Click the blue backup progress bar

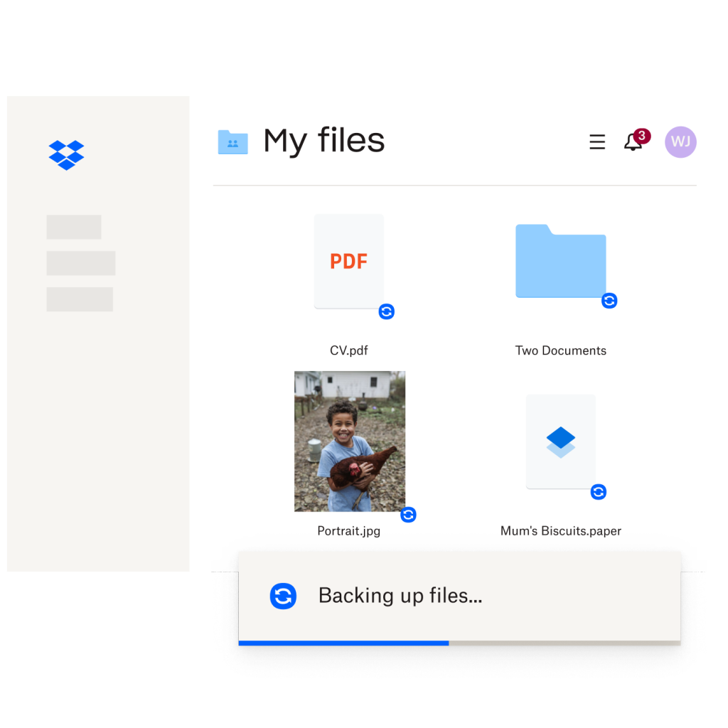[344, 643]
